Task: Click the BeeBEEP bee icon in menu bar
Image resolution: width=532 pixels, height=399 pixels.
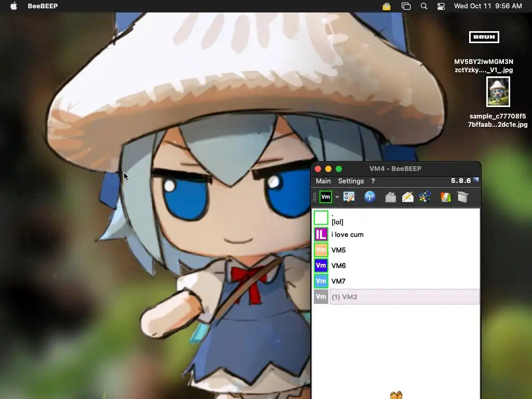Action: (387, 6)
